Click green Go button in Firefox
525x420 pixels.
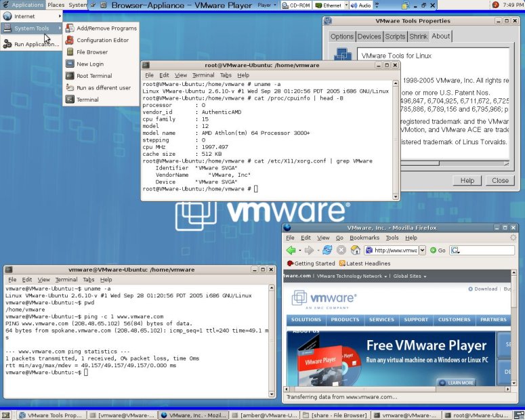438,250
